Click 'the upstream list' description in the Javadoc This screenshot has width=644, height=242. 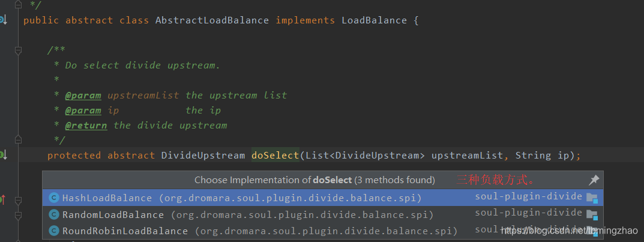(x=236, y=95)
